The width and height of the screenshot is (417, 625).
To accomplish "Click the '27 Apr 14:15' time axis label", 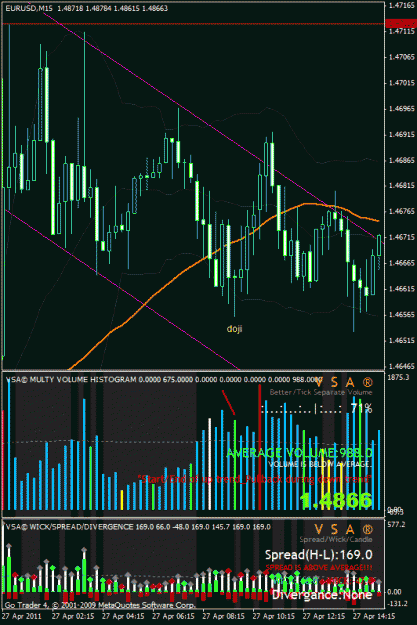I will click(x=374, y=616).
